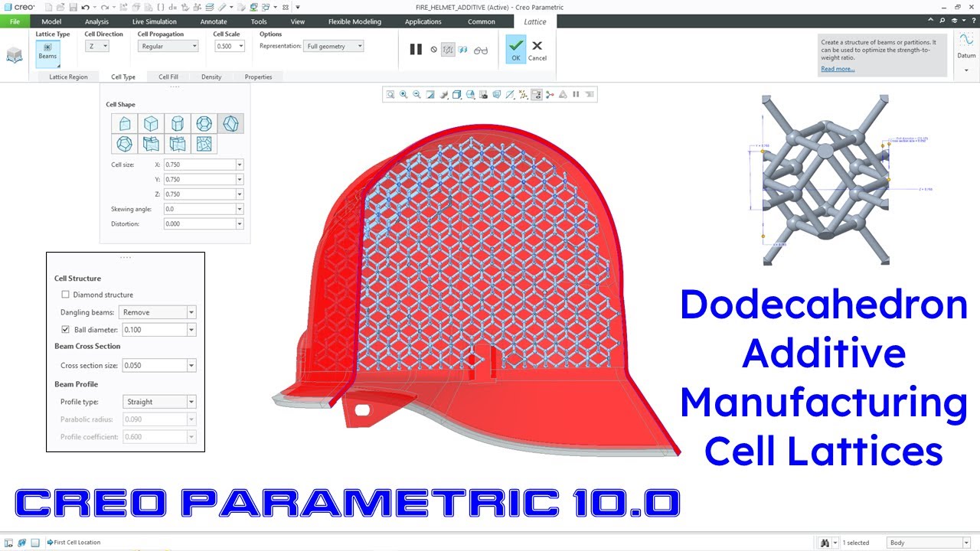Image resolution: width=980 pixels, height=551 pixels.
Task: Select the last cell shape in second row
Action: click(x=204, y=144)
